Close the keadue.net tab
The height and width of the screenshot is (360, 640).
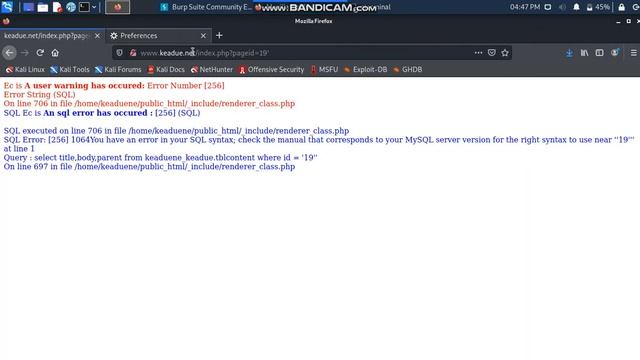point(97,36)
